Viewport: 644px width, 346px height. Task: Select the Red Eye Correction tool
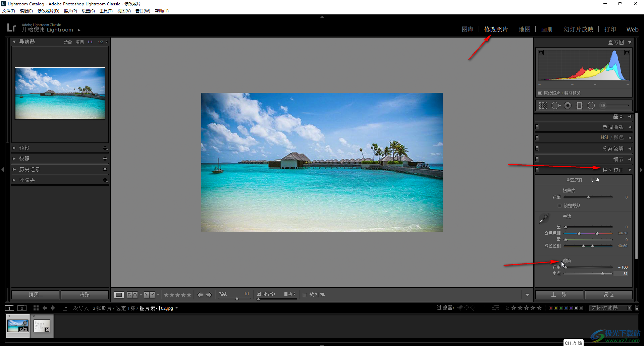tap(568, 106)
